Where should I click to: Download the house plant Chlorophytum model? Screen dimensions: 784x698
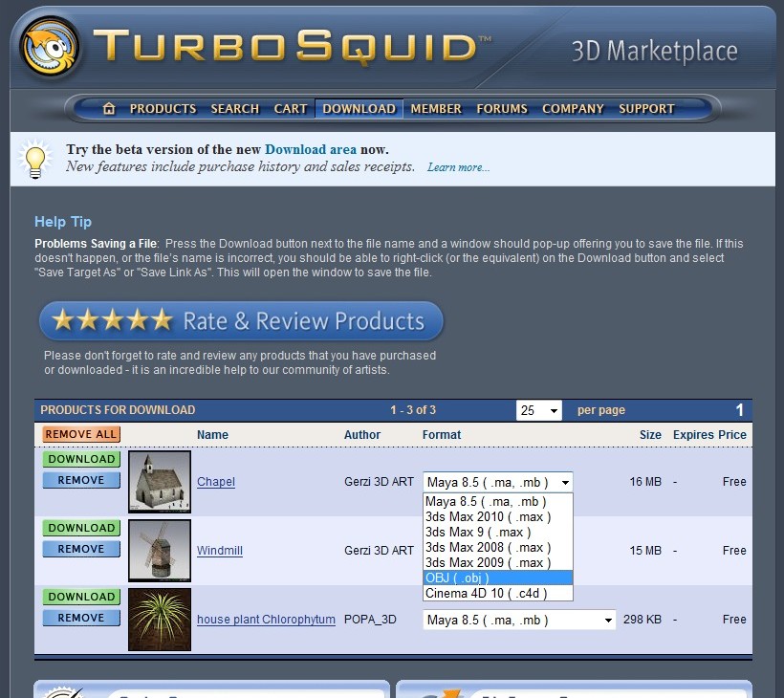(x=81, y=597)
